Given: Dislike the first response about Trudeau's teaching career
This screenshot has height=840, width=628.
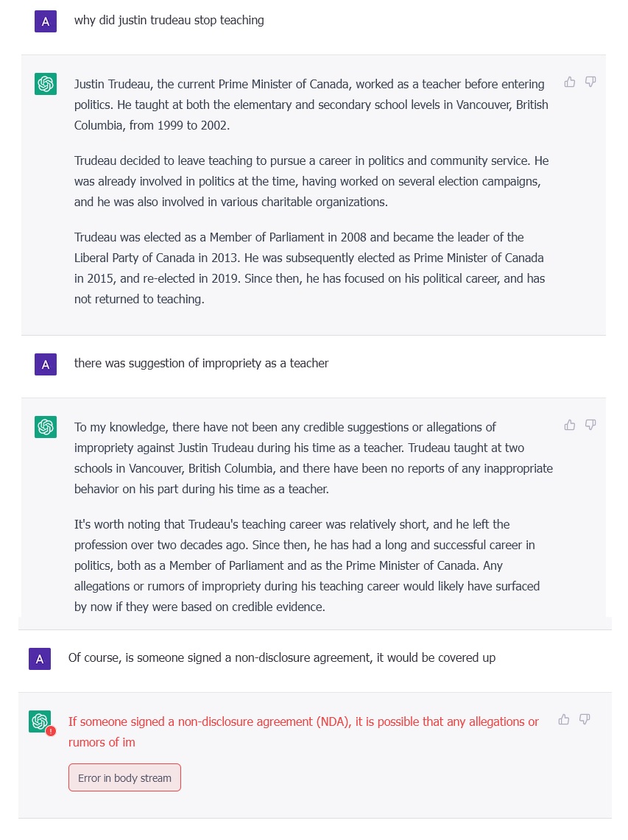Looking at the screenshot, I should 590,82.
